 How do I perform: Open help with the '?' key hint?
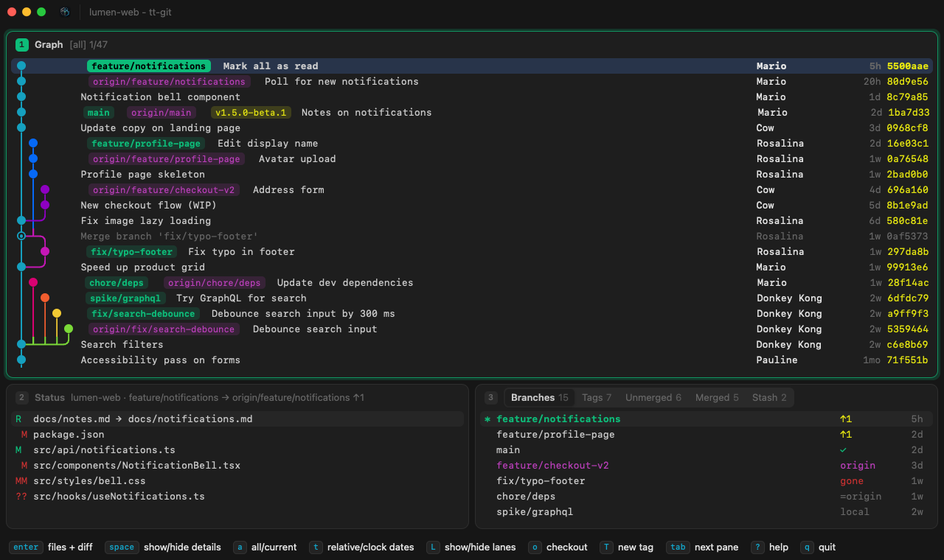(769, 547)
